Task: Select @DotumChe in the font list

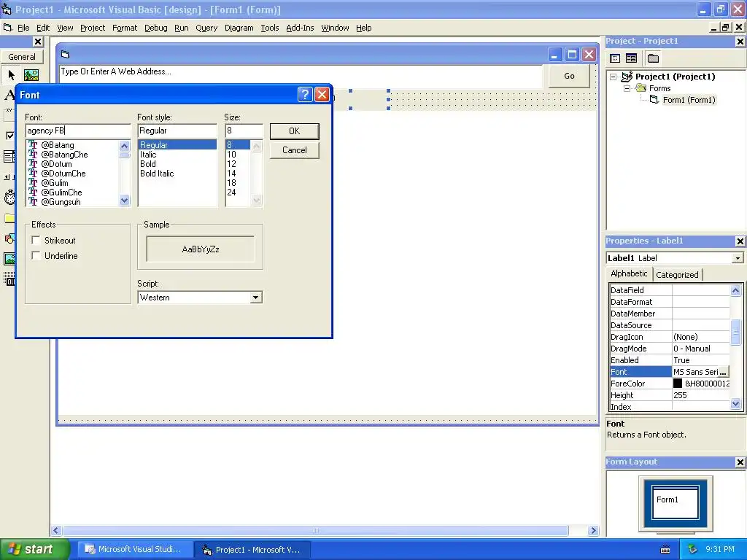Action: 63,174
